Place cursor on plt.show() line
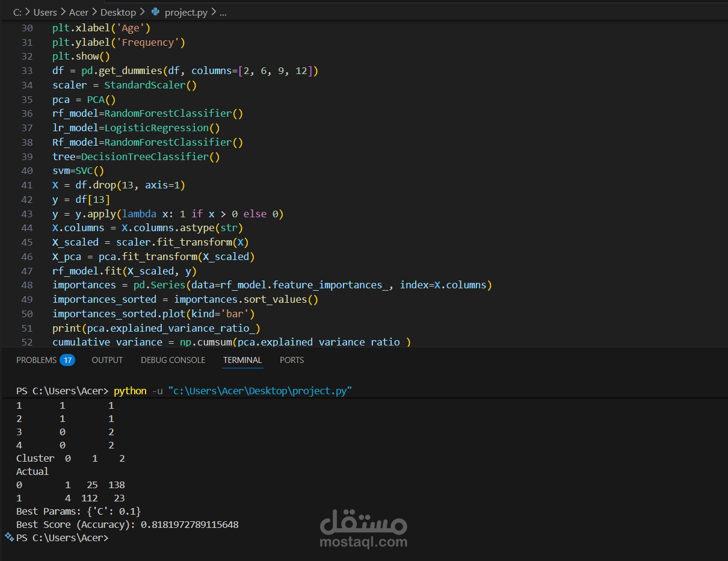This screenshot has width=728, height=561. 81,56
